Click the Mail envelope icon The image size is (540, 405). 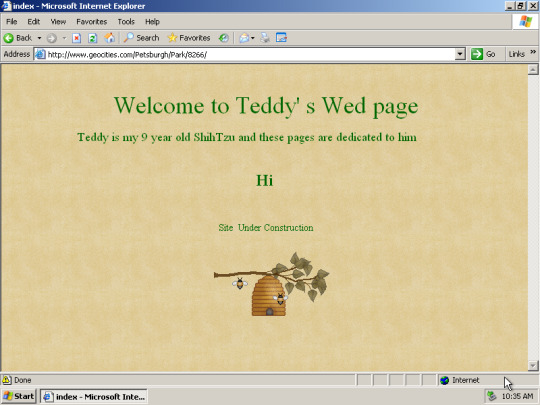[x=244, y=38]
